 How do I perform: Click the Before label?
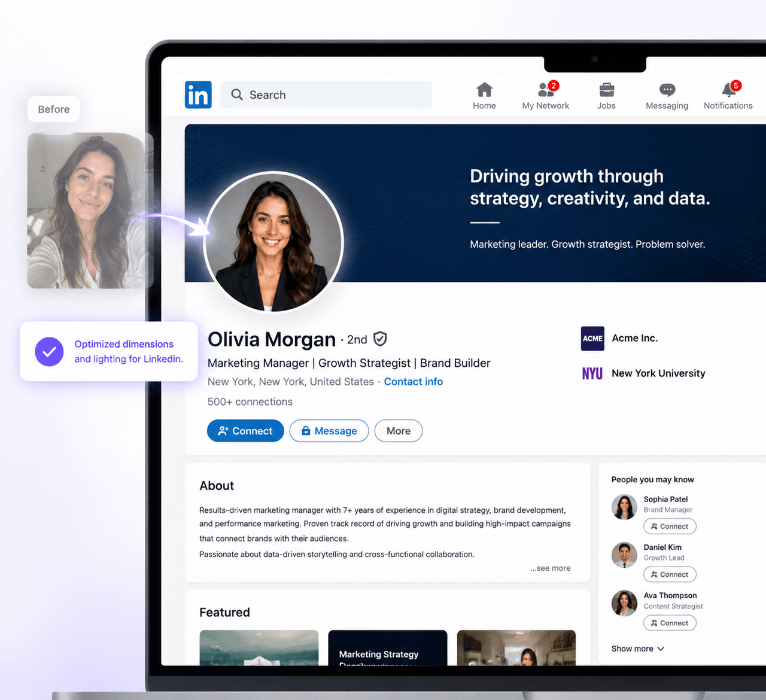(54, 109)
